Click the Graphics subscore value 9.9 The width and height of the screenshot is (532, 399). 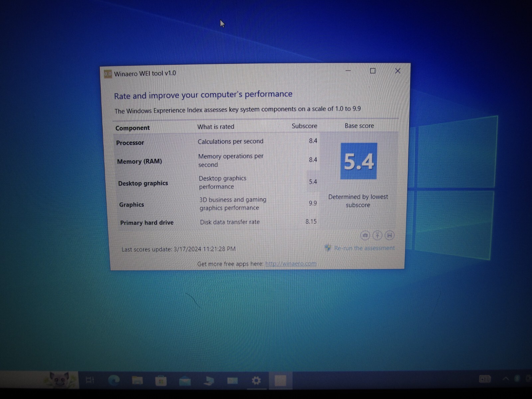[x=313, y=203]
